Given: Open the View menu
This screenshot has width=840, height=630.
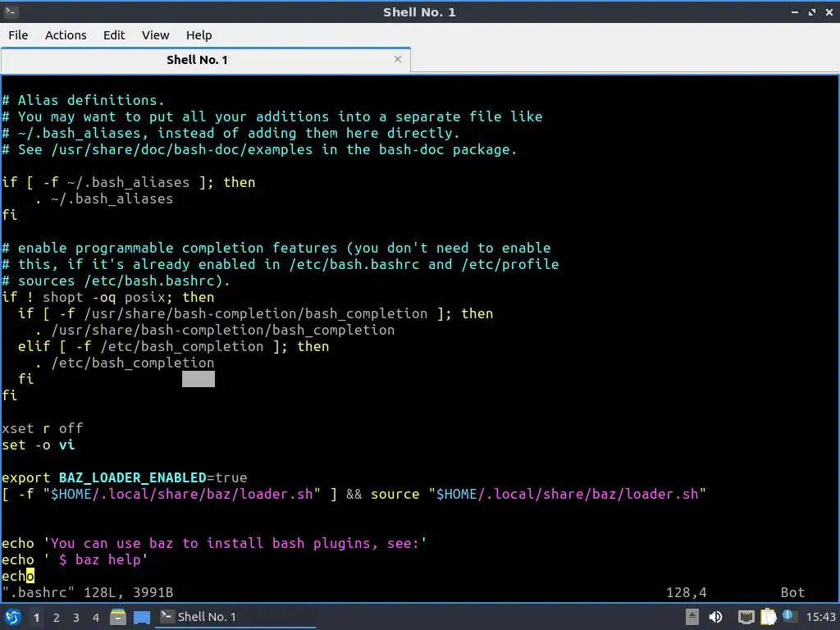Looking at the screenshot, I should pos(155,35).
